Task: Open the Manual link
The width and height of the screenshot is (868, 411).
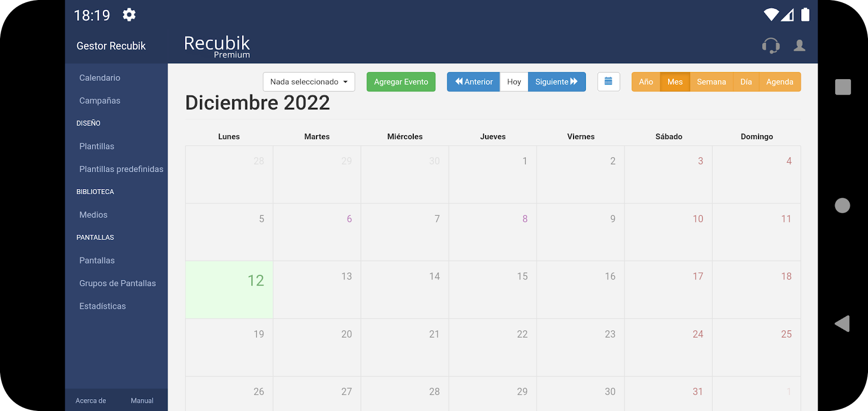Action: pos(142,401)
